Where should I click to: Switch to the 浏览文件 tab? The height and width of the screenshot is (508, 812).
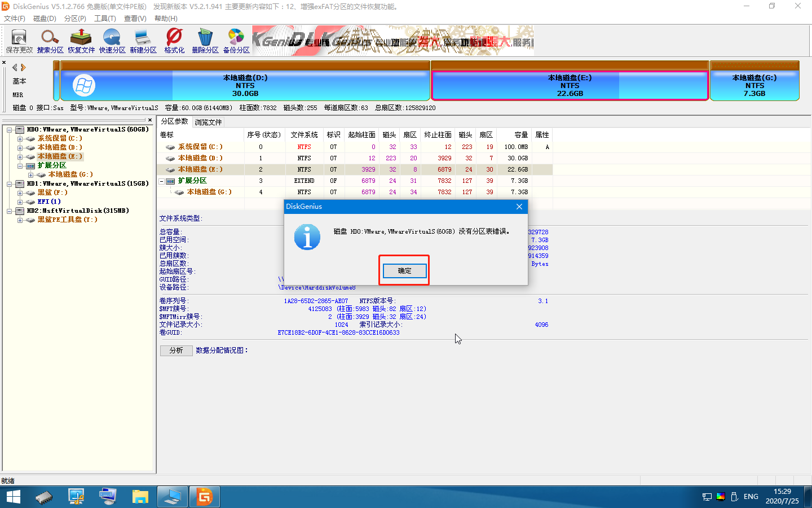tap(208, 122)
